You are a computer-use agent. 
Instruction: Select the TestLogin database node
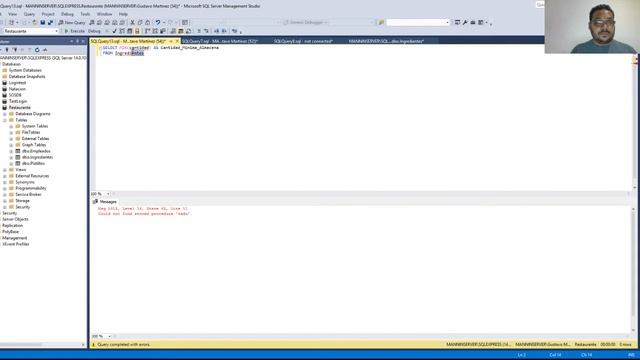[18, 101]
